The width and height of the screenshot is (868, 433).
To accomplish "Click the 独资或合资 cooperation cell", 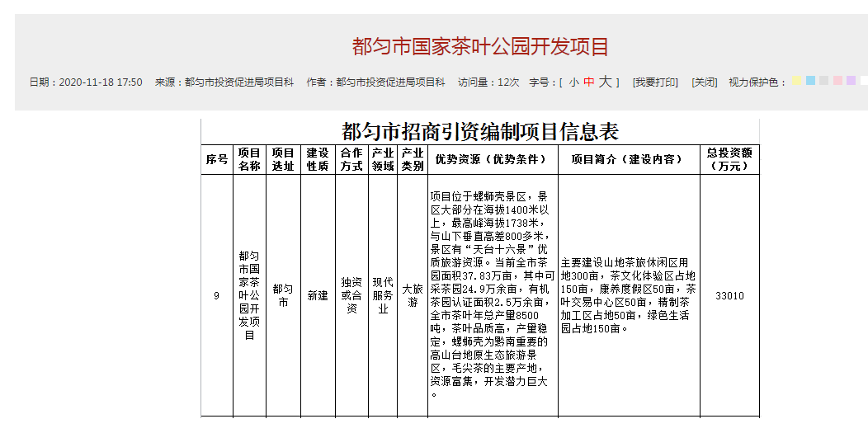I will [351, 296].
